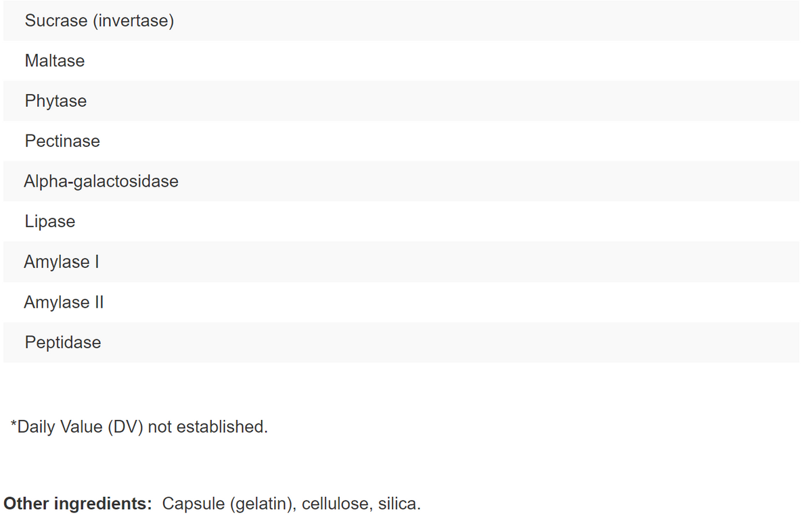This screenshot has height=522, width=812.
Task: Select the Maltase row
Action: pos(55,61)
